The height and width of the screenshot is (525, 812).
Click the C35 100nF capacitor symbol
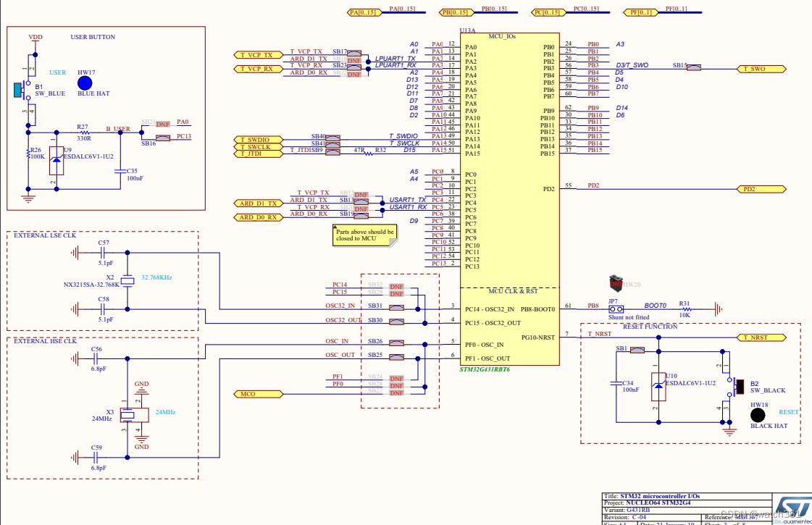121,170
